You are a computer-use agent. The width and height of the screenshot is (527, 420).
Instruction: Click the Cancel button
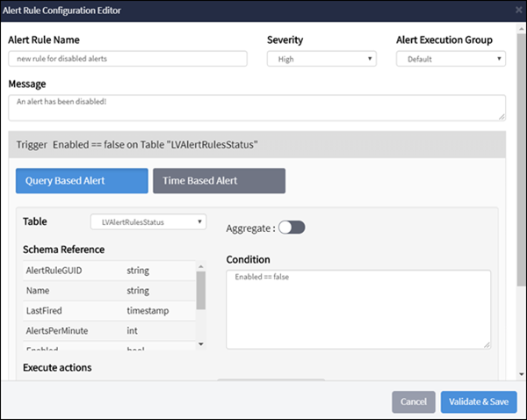point(413,402)
